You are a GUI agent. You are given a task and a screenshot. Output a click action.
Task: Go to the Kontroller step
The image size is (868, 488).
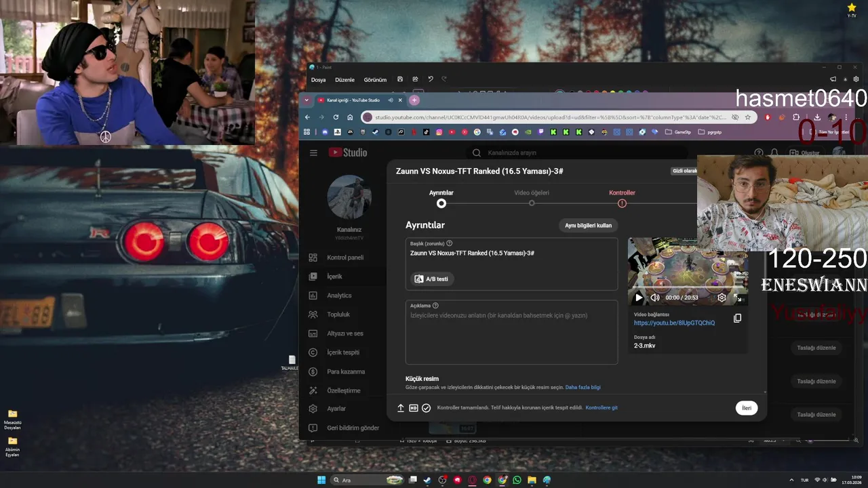(622, 198)
